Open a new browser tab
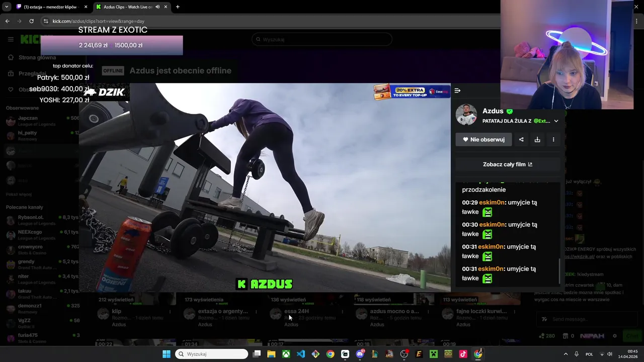This screenshot has height=362, width=644. click(178, 7)
